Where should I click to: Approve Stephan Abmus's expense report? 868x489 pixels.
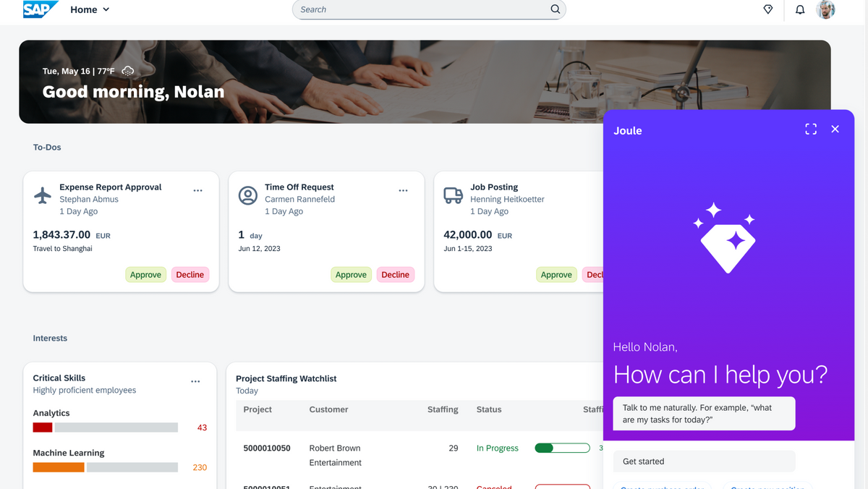[x=145, y=275]
